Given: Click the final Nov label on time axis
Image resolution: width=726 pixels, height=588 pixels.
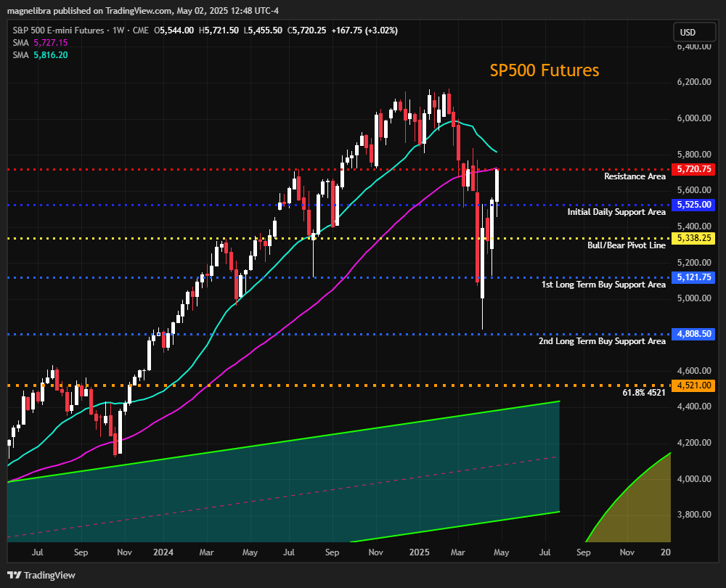Looking at the screenshot, I should point(627,552).
